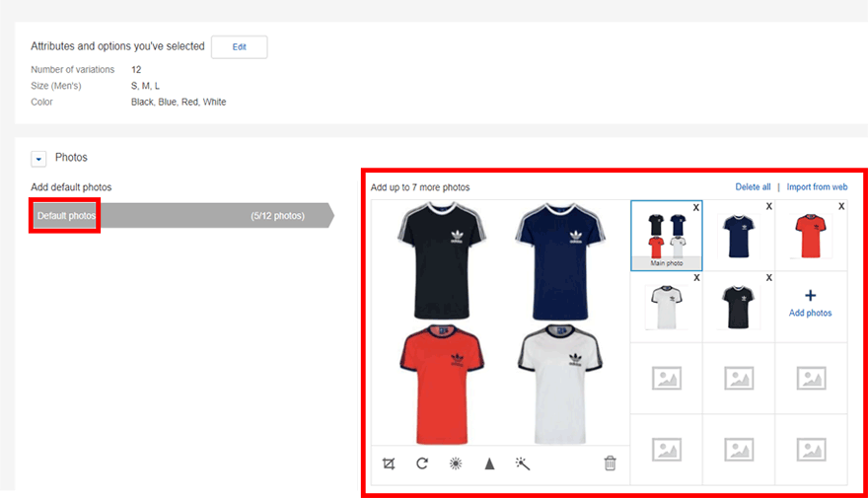Click the Add photos label
Viewport: 868px width, 498px height.
point(811,314)
